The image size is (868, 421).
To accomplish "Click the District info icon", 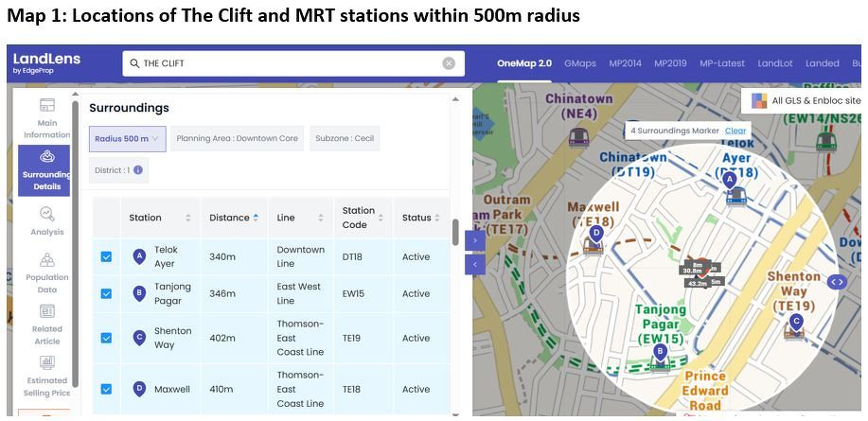I will [138, 170].
